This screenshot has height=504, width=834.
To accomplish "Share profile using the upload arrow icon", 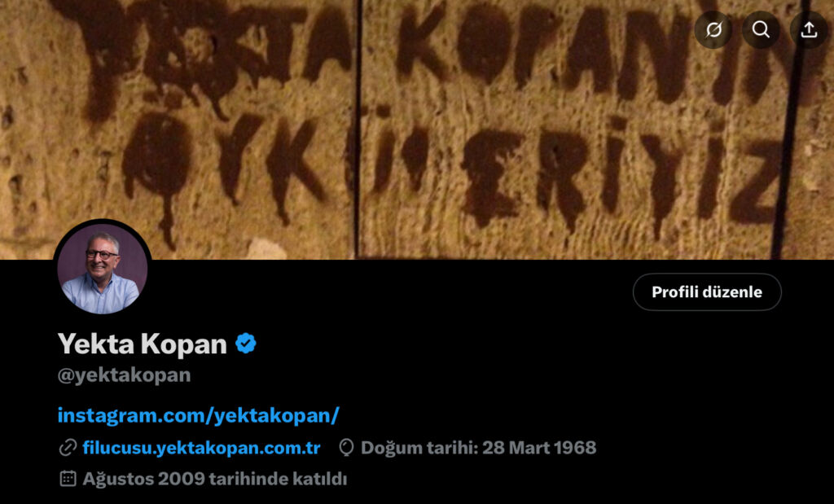I will click(809, 30).
